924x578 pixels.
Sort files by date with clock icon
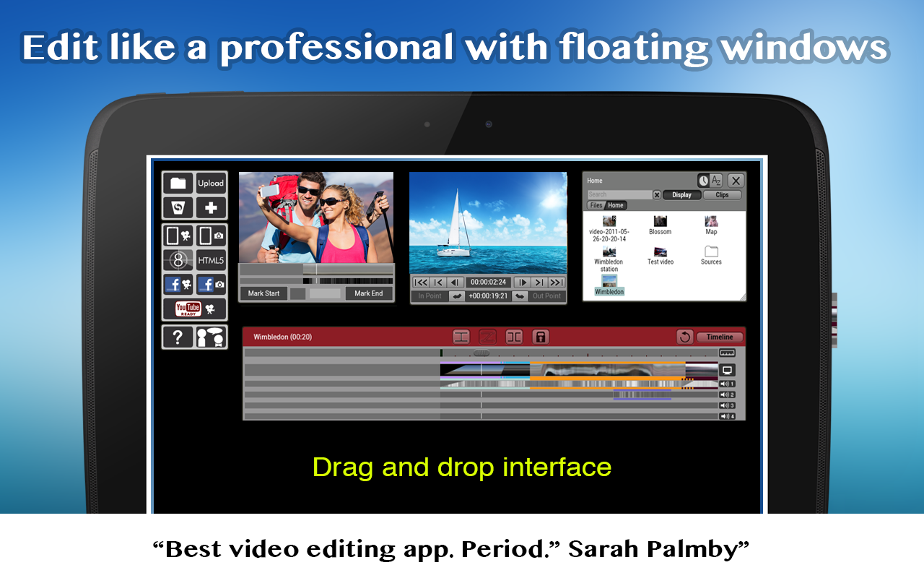pos(703,181)
